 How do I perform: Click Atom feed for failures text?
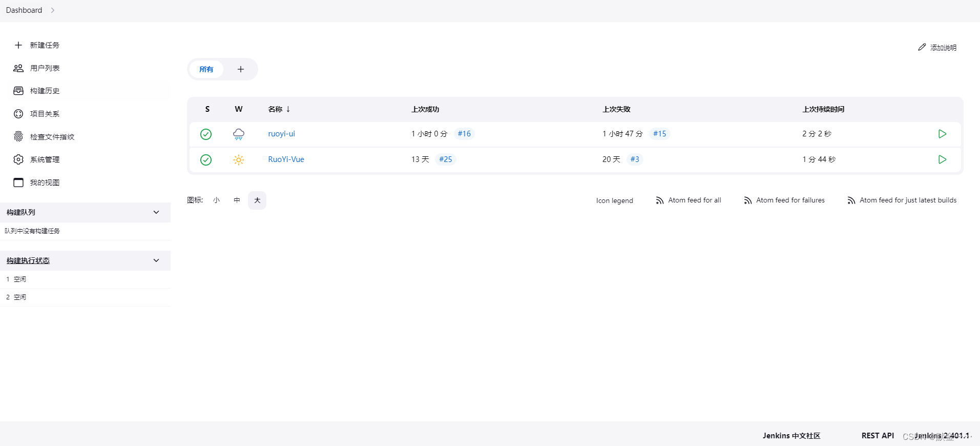pos(790,200)
